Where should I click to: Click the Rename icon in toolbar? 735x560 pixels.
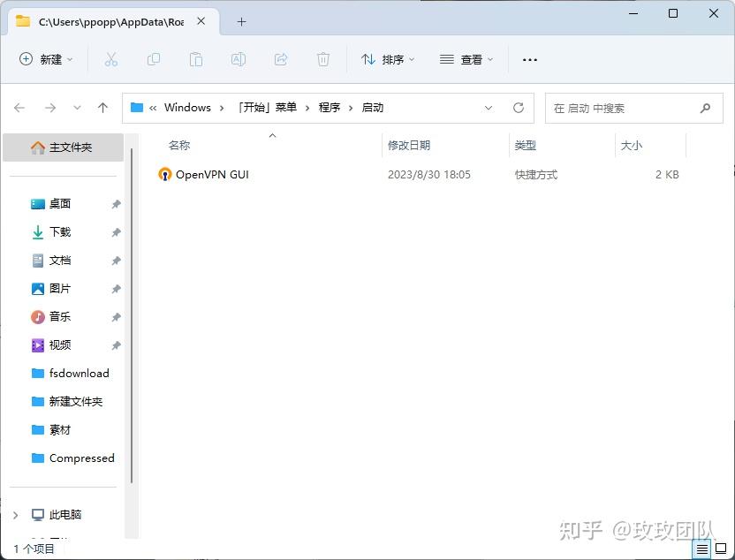[238, 59]
